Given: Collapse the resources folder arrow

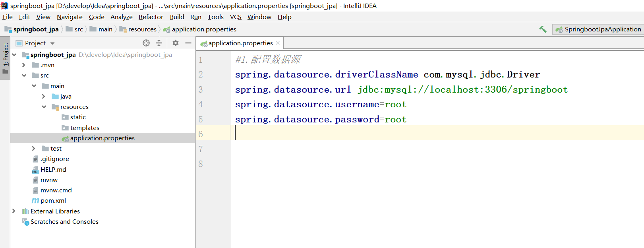Looking at the screenshot, I should tap(44, 107).
